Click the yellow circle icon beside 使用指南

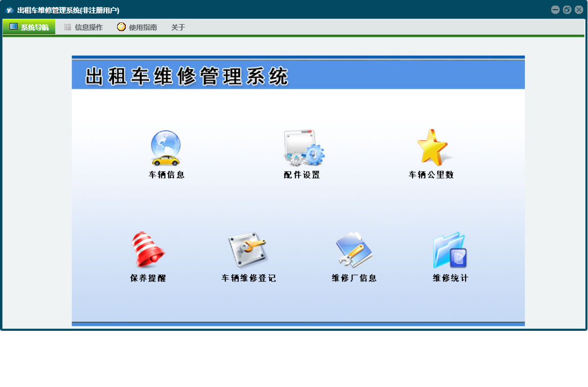pyautogui.click(x=121, y=27)
